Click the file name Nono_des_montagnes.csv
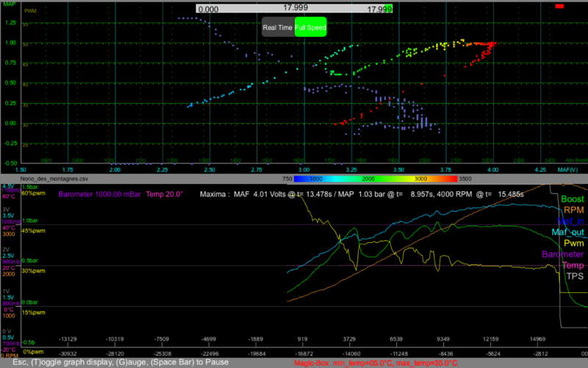 pyautogui.click(x=54, y=179)
